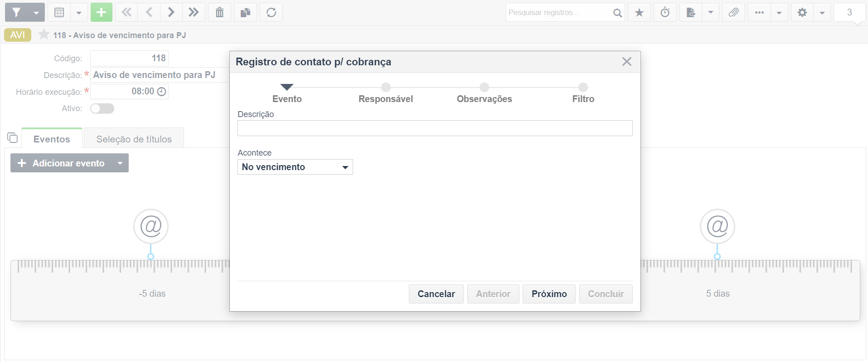Open the settings gear dropdown arrow
868x362 pixels.
point(822,12)
